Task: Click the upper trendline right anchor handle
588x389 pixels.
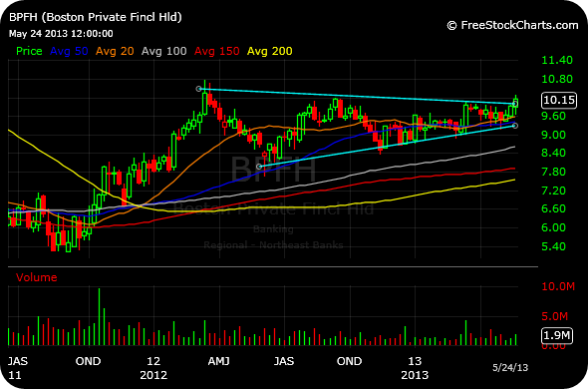Action: coord(515,104)
